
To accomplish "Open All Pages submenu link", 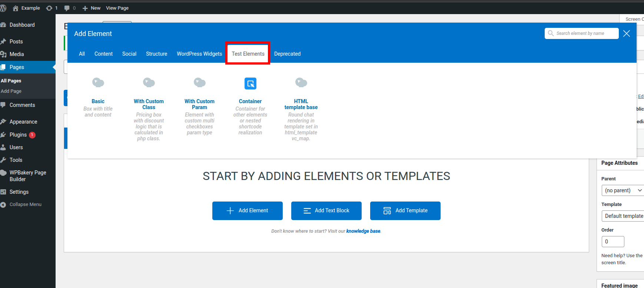I will click(11, 81).
